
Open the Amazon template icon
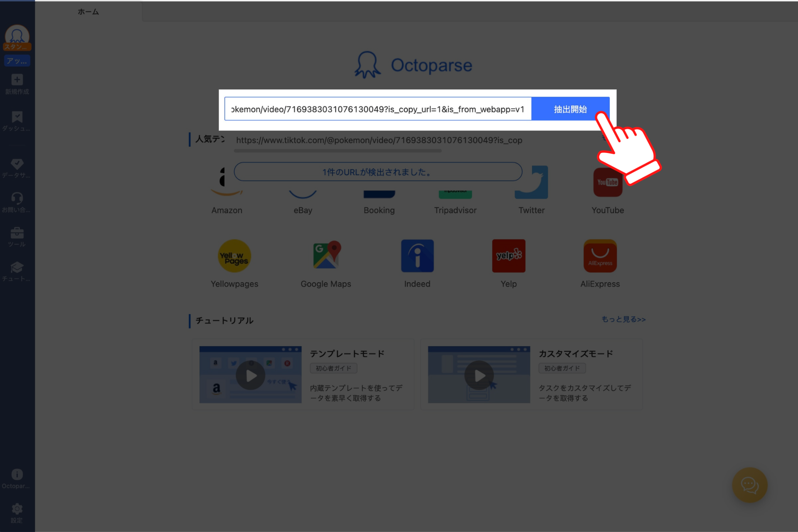[x=227, y=182]
